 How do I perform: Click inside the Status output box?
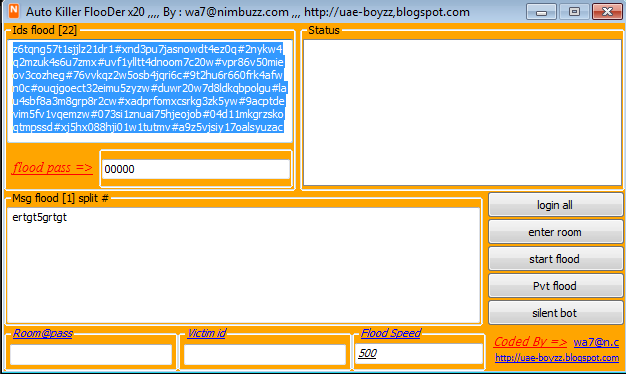click(x=462, y=112)
